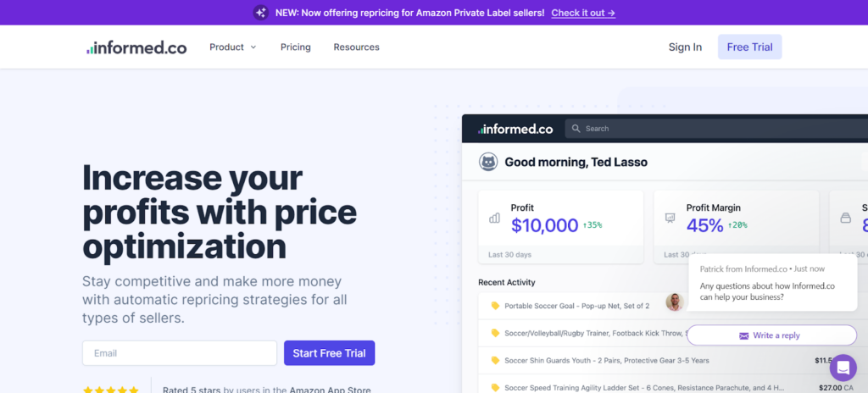Viewport: 868px width, 393px height.
Task: Open the Resources menu item
Action: 356,47
